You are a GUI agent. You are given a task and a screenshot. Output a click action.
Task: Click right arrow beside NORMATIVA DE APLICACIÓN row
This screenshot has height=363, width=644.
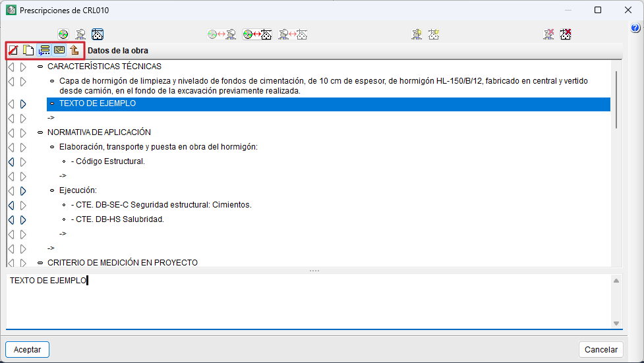(x=23, y=133)
